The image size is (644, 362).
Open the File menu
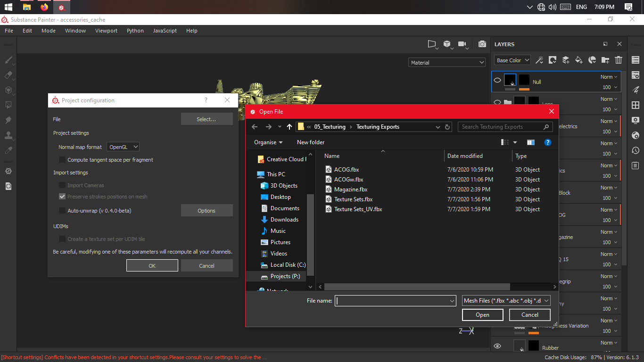click(x=9, y=31)
